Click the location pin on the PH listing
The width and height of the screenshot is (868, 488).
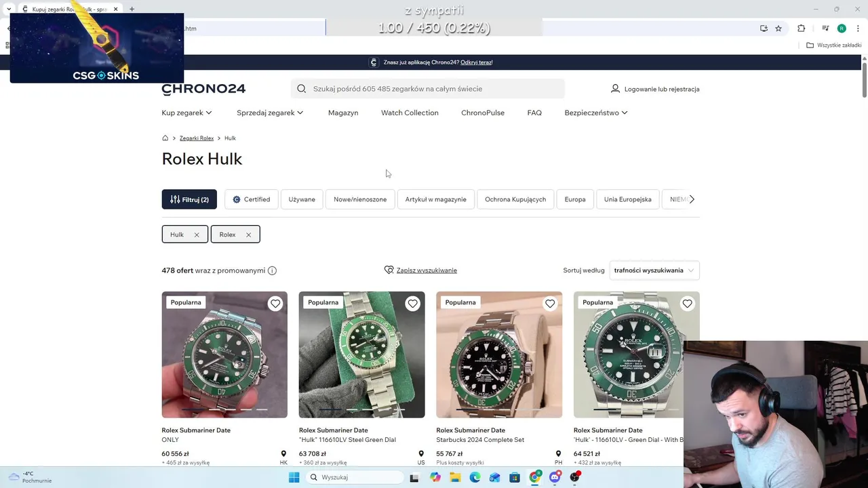point(558,454)
